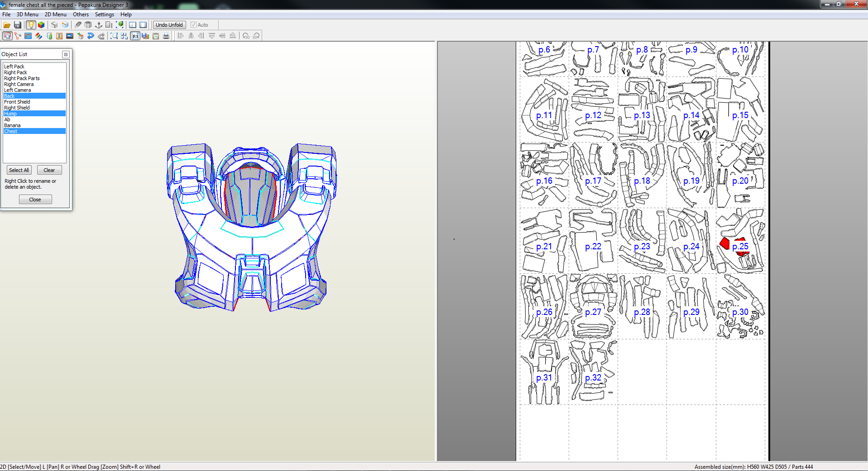868x471 pixels.
Task: Click the Open file folder icon
Action: 7,25
